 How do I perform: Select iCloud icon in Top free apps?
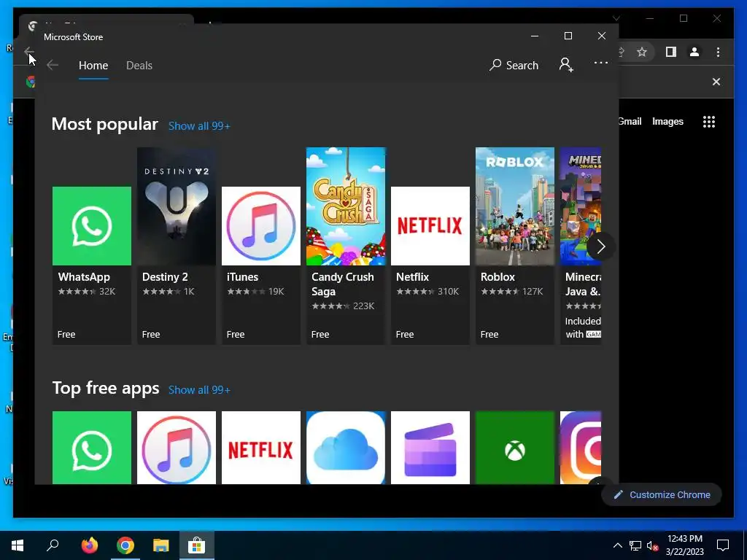point(346,448)
